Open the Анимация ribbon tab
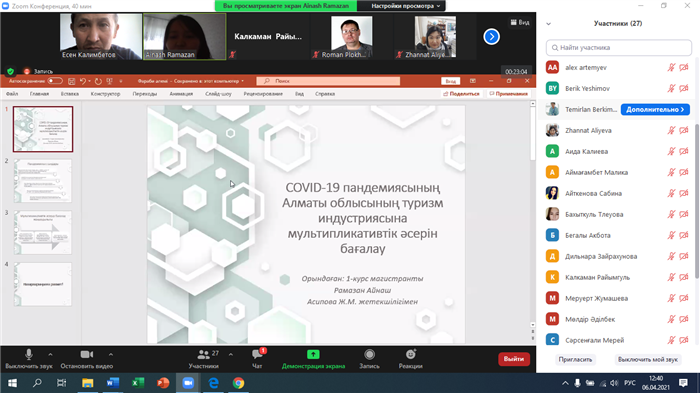 pos(181,94)
